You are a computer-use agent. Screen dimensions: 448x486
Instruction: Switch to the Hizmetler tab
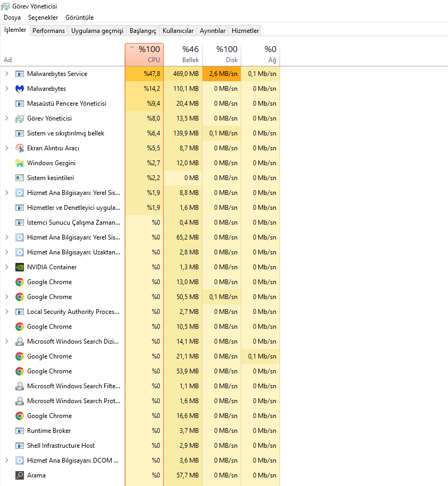[x=245, y=31]
